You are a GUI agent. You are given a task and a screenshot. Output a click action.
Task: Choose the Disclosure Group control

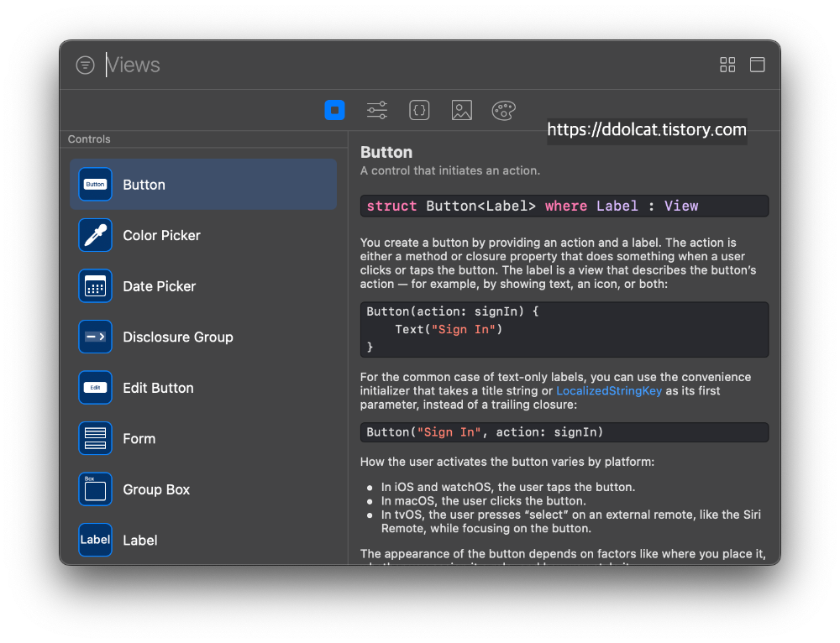(x=177, y=337)
